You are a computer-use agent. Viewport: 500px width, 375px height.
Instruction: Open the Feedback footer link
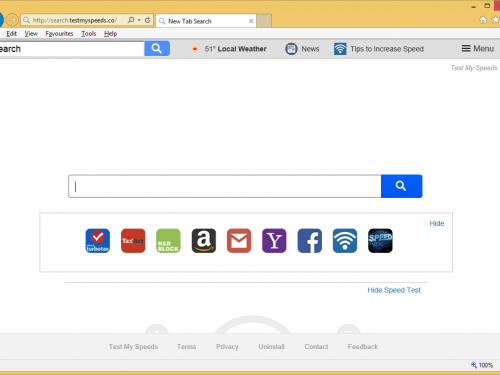[363, 347]
